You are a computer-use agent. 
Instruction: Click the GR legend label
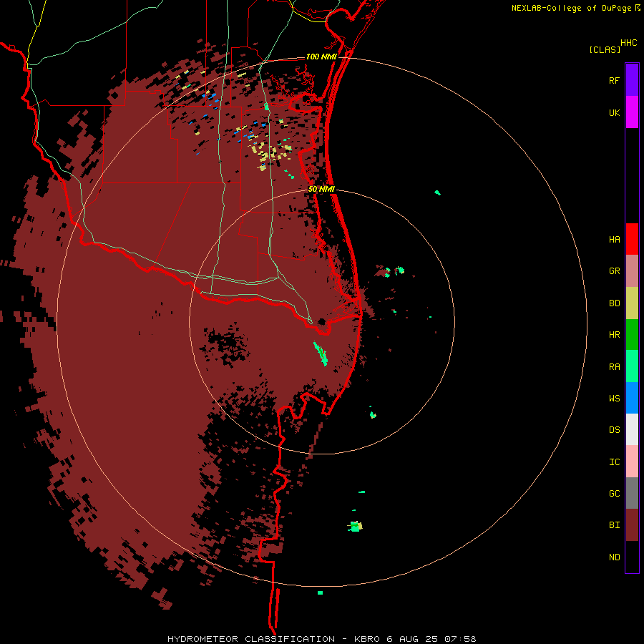coord(614,271)
